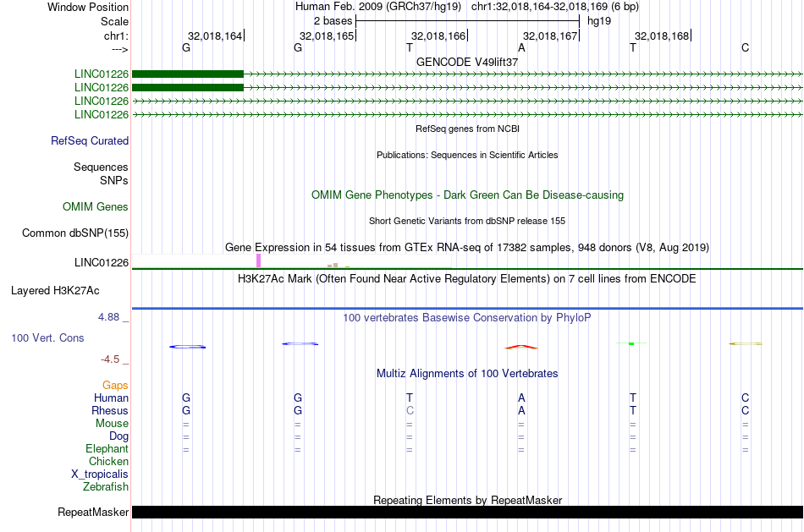Click the 100 Vert. Cons track label
The width and height of the screenshot is (804, 532).
47,337
